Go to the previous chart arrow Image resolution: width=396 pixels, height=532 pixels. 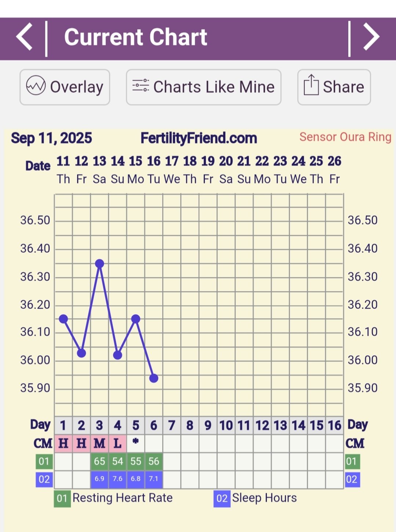[24, 37]
